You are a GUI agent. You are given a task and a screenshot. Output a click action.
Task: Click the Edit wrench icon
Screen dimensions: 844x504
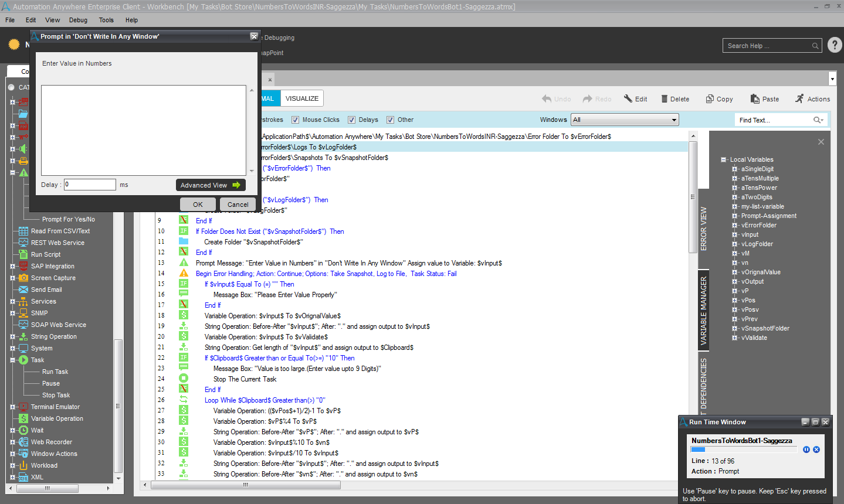pyautogui.click(x=628, y=99)
